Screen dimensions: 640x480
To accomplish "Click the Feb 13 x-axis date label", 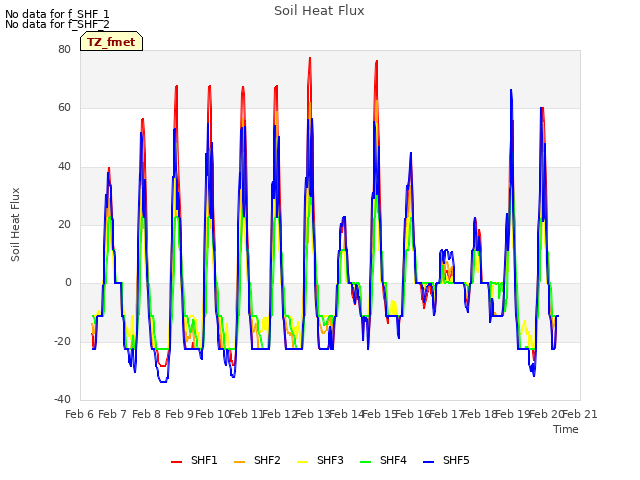I will [x=313, y=414].
